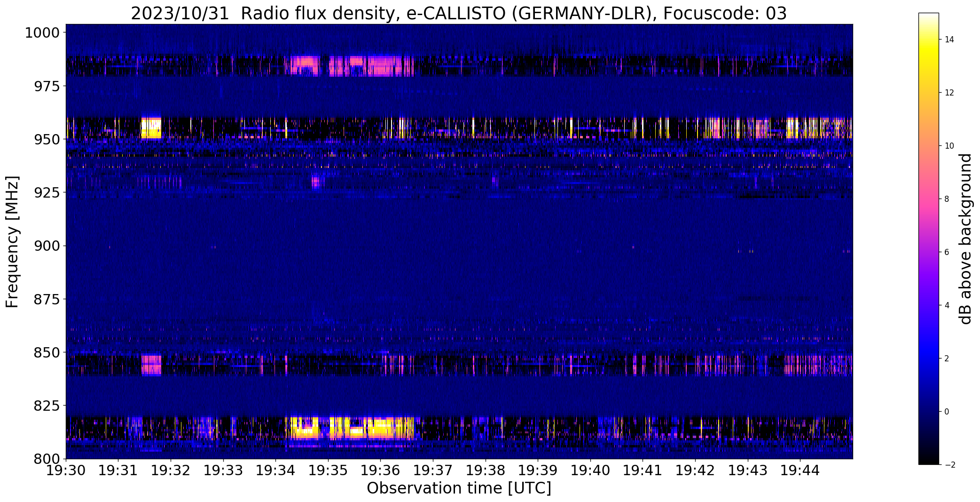This screenshot has height=502, width=980.
Task: Click the colorbar tick label −2
Action: 949,465
